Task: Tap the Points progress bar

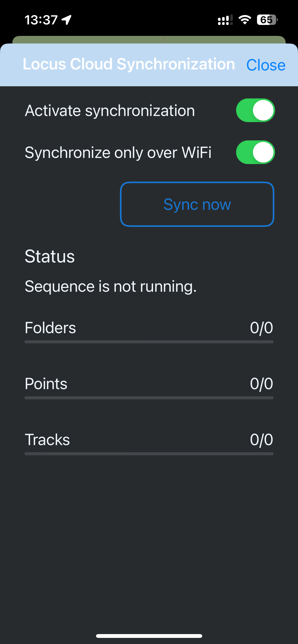Action: pos(149,398)
